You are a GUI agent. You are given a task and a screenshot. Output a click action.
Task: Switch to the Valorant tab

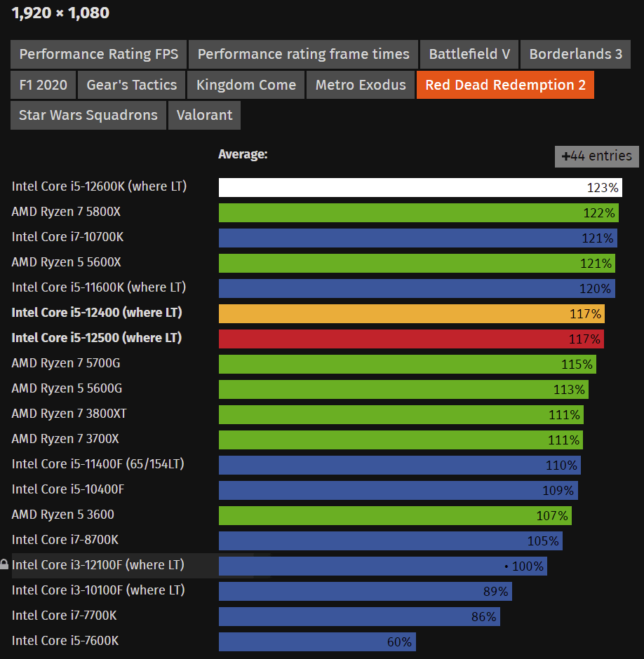pyautogui.click(x=204, y=115)
